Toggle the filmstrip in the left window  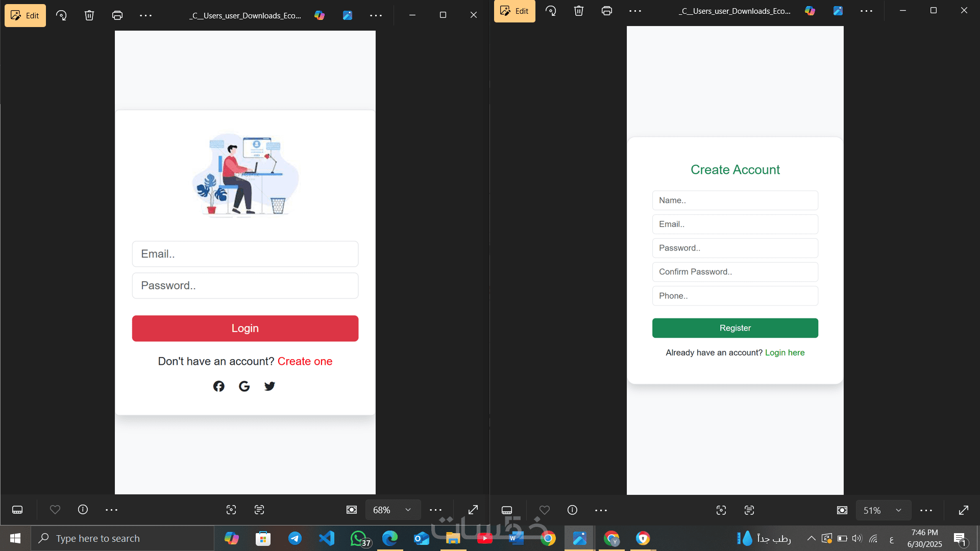pos(17,510)
